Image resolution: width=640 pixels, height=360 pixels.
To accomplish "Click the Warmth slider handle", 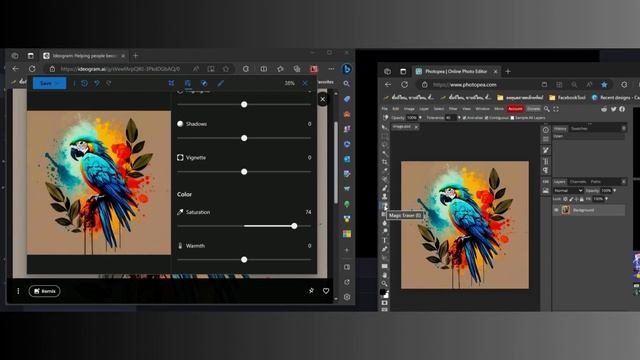I will [244, 260].
